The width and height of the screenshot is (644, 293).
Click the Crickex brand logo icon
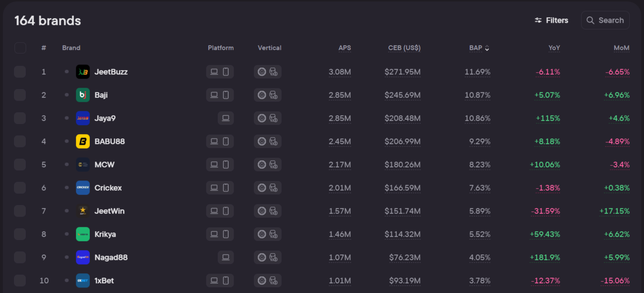83,188
